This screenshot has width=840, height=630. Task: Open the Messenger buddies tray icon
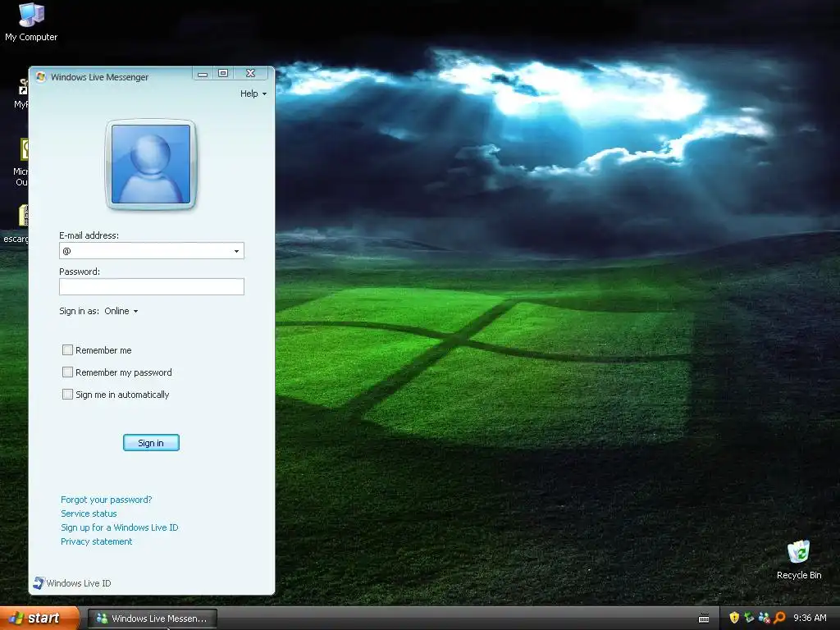point(765,618)
